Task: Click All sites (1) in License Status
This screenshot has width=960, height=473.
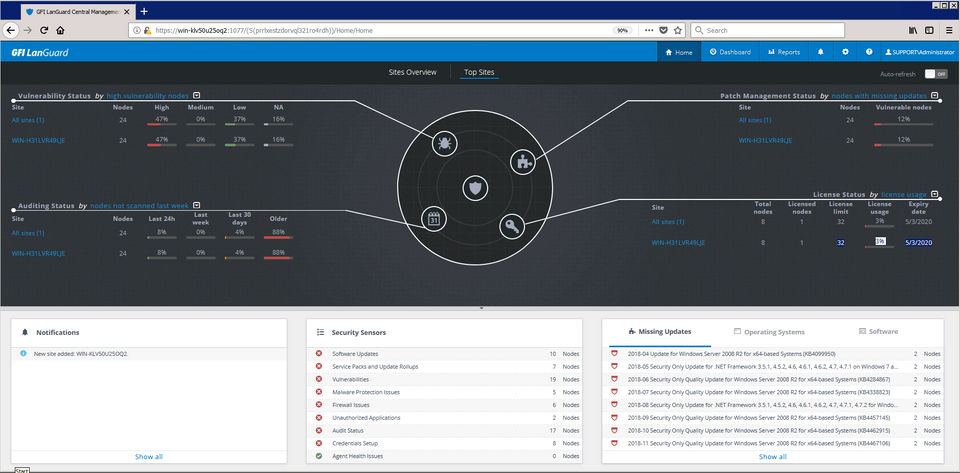Action: (668, 222)
